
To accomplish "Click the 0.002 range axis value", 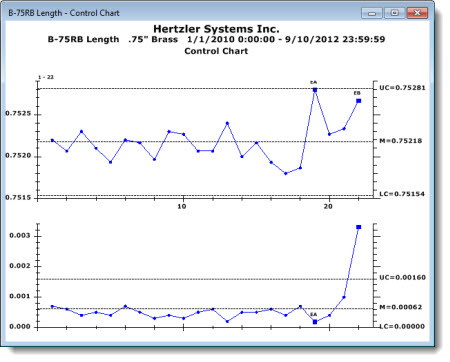I will click(x=20, y=266).
